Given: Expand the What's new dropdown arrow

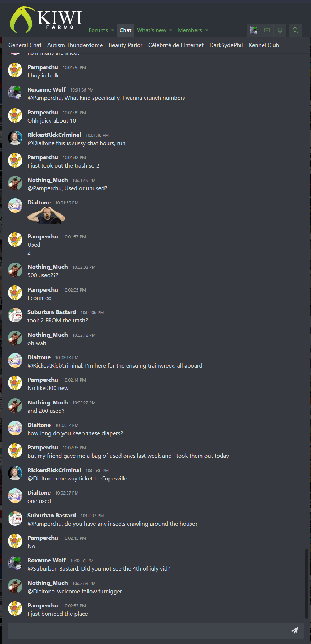Looking at the screenshot, I should 171,30.
